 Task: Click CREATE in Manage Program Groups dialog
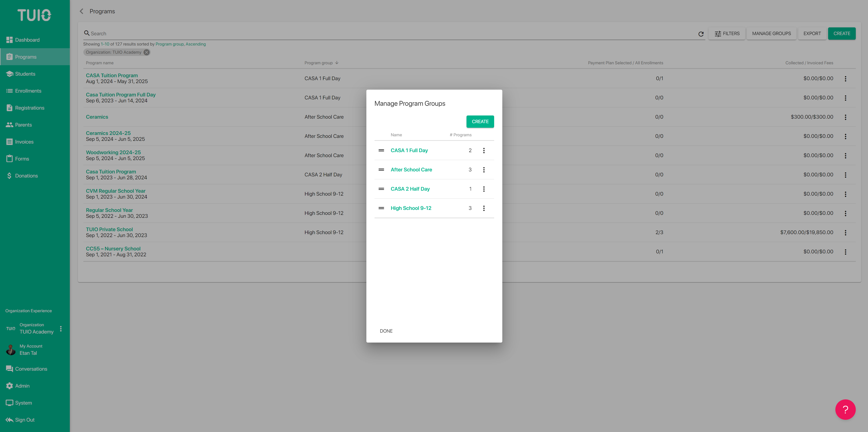coord(480,122)
